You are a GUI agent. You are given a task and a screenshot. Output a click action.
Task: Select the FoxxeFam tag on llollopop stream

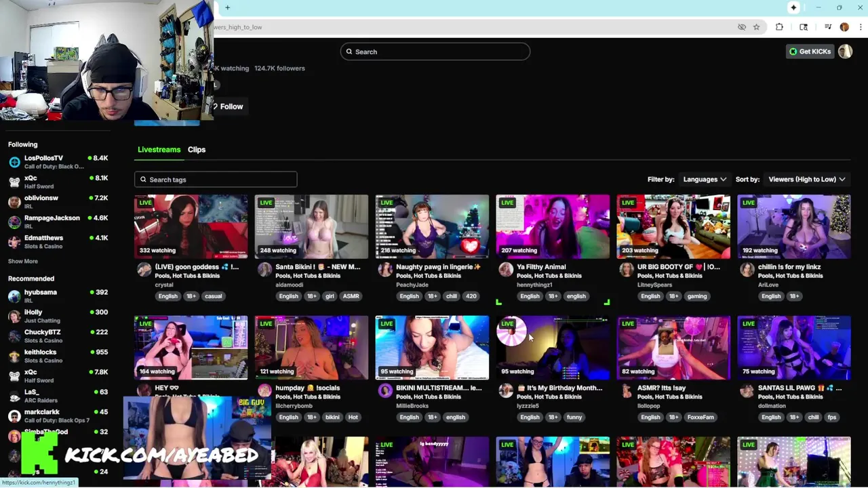(700, 418)
